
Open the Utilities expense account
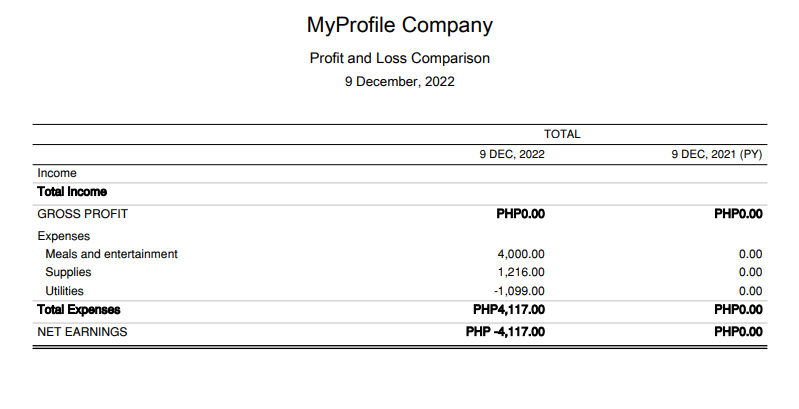click(65, 291)
